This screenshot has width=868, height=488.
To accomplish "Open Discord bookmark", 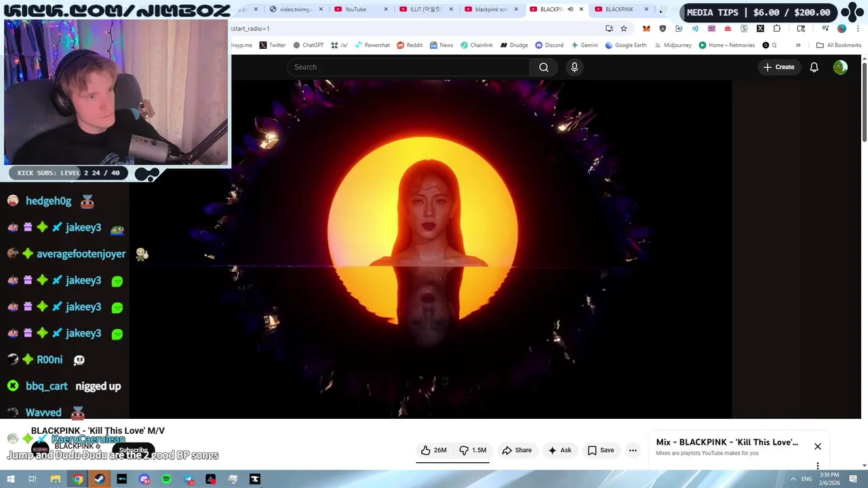I will [x=549, y=45].
